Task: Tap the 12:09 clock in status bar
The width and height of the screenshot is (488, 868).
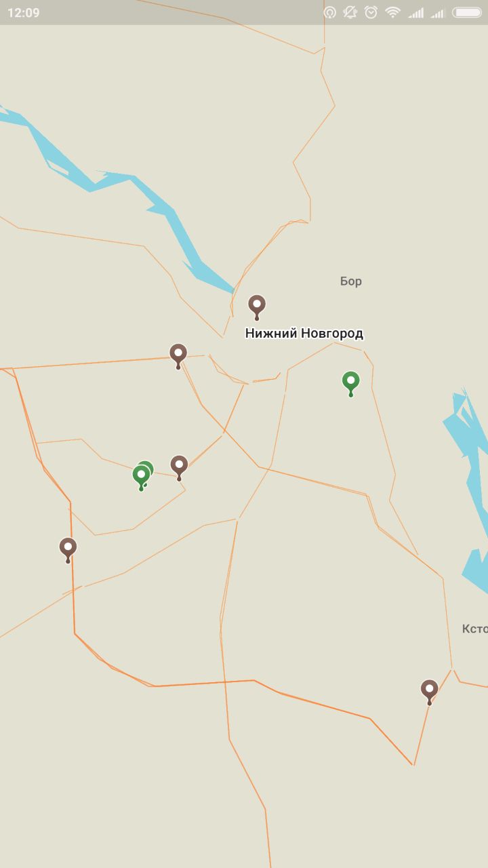Action: coord(24,13)
